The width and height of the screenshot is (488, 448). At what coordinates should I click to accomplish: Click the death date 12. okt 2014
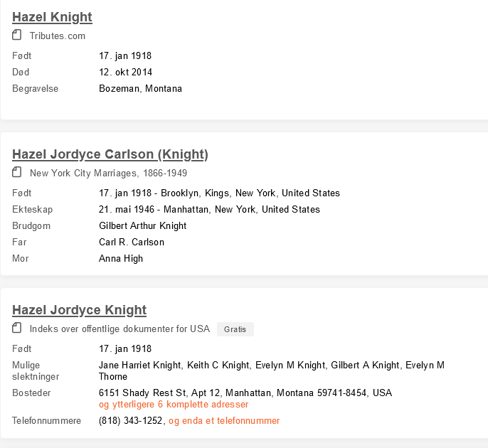(125, 72)
